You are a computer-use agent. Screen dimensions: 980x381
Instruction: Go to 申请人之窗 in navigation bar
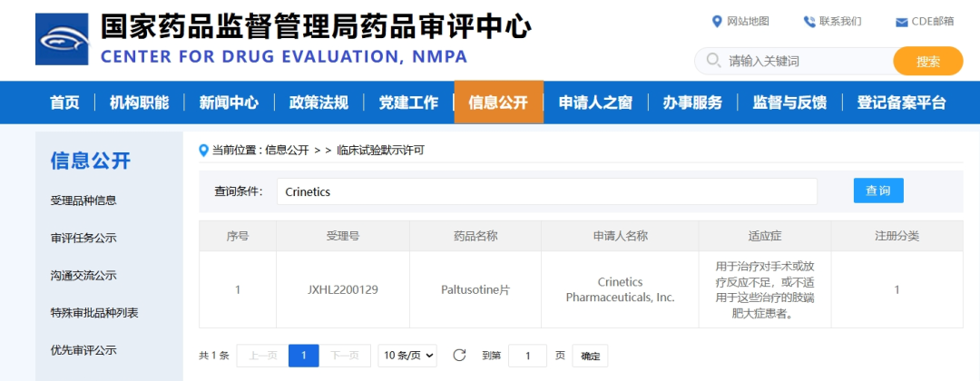[x=595, y=103]
